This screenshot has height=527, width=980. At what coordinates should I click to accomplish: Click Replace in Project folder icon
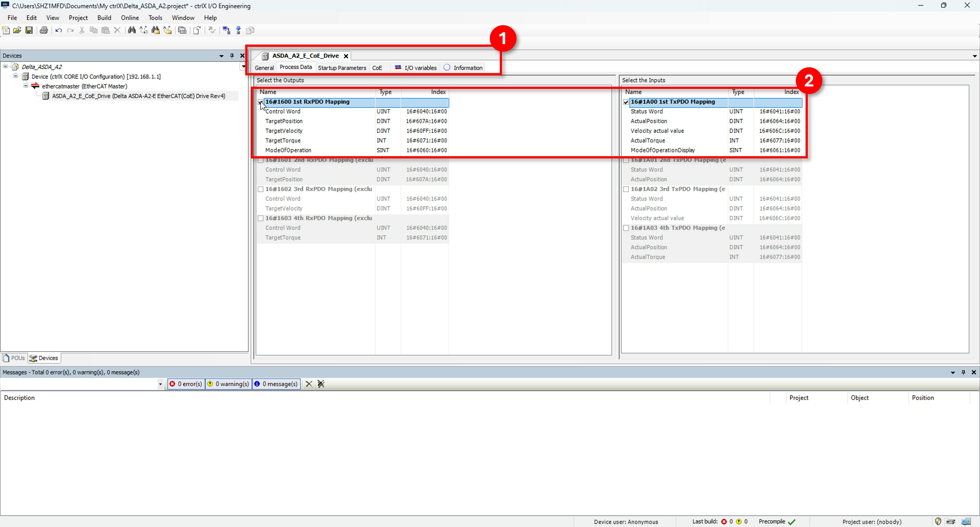coord(167,31)
